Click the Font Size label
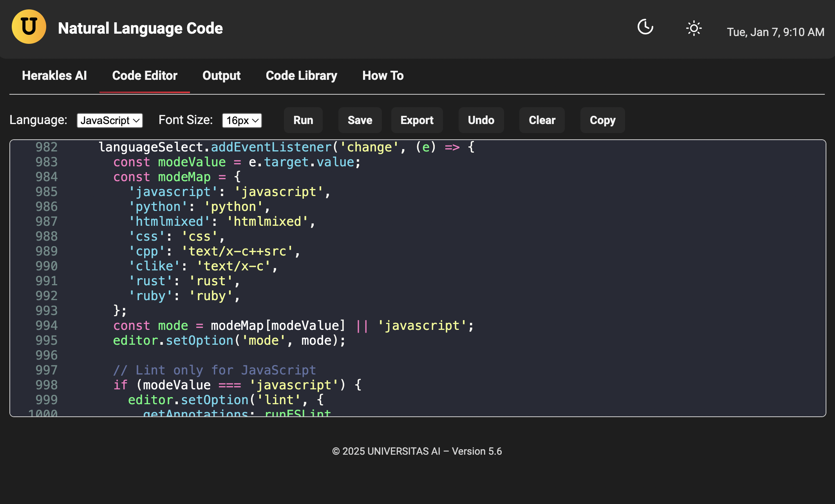 (186, 120)
